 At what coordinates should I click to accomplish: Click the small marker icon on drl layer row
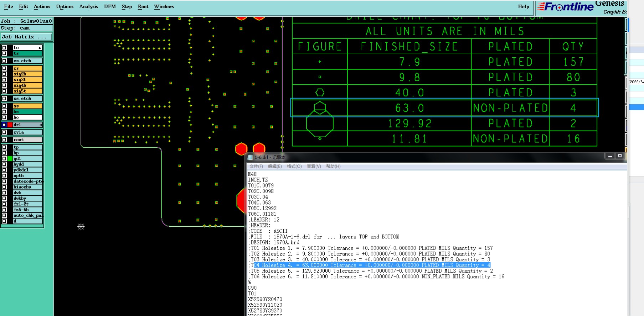tap(41, 125)
